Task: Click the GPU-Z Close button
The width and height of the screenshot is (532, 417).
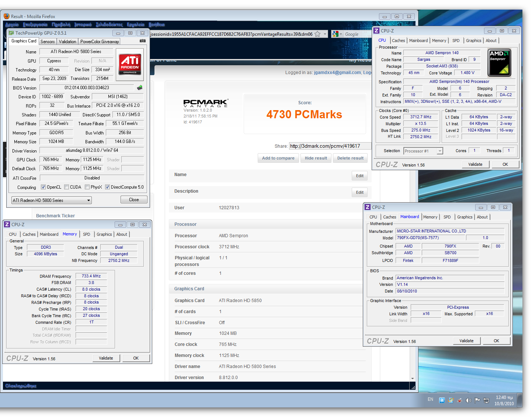Action: click(x=134, y=200)
